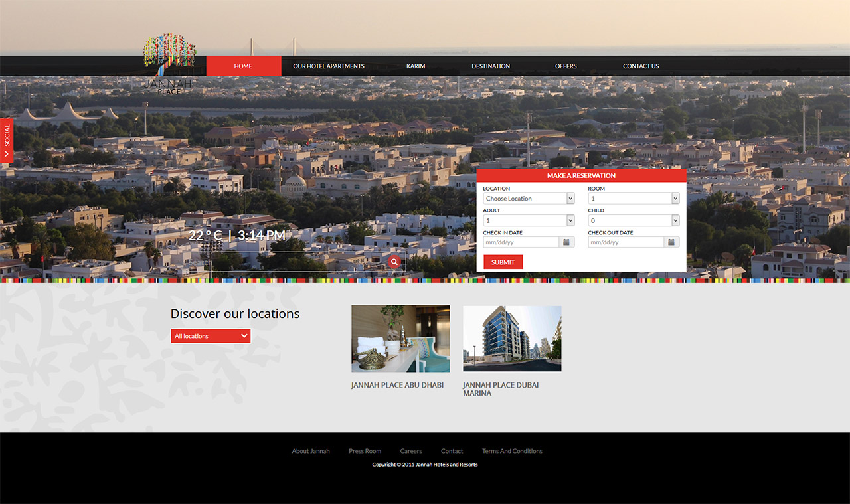Open the Contact Us menu item
Viewport: 850px width, 504px height.
[x=641, y=66]
